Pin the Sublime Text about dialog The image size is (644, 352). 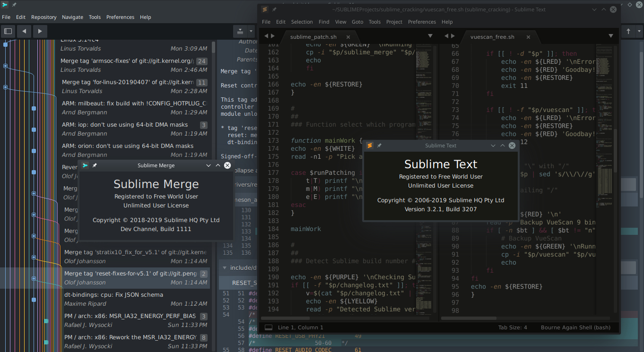click(x=379, y=146)
